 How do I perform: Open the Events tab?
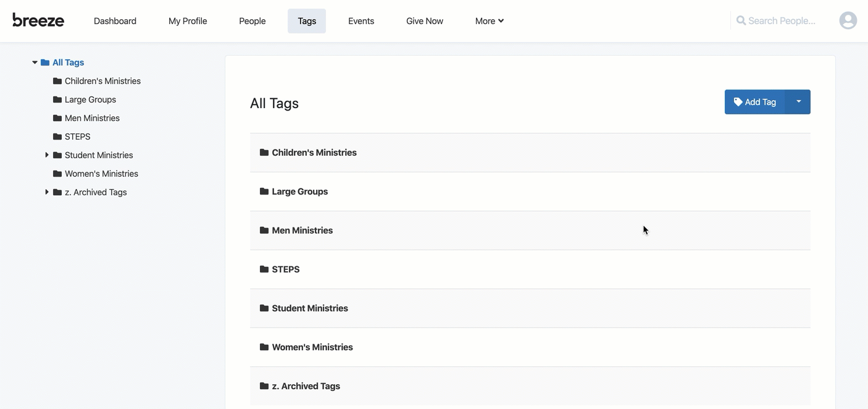[361, 21]
